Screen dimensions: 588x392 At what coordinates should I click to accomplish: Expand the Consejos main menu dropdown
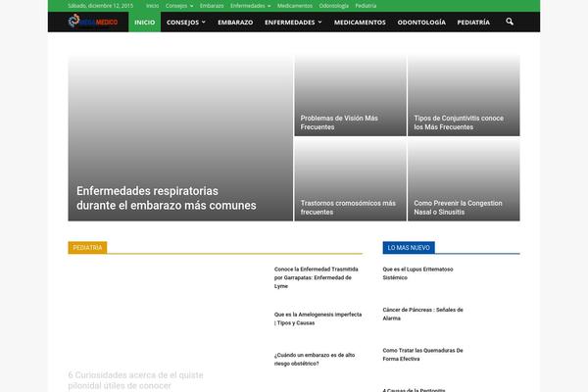185,22
